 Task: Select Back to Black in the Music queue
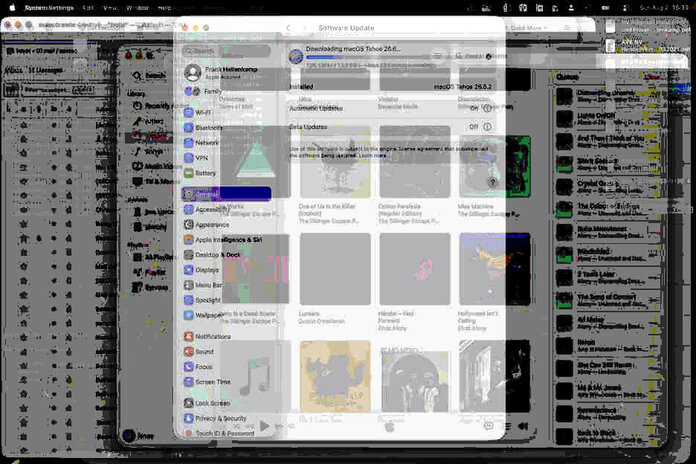click(x=608, y=436)
